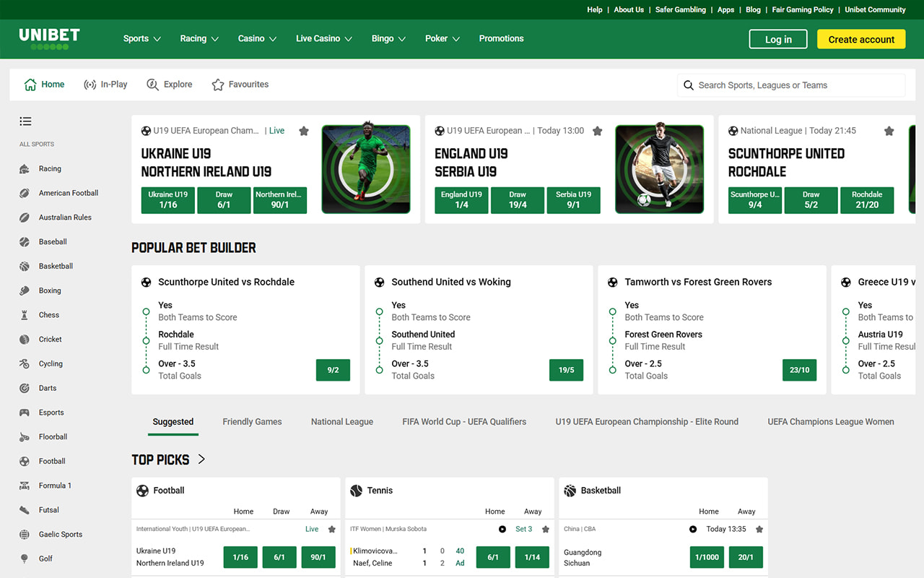Click the live stream icon on Tennis row
This screenshot has height=578, width=924.
click(x=502, y=529)
